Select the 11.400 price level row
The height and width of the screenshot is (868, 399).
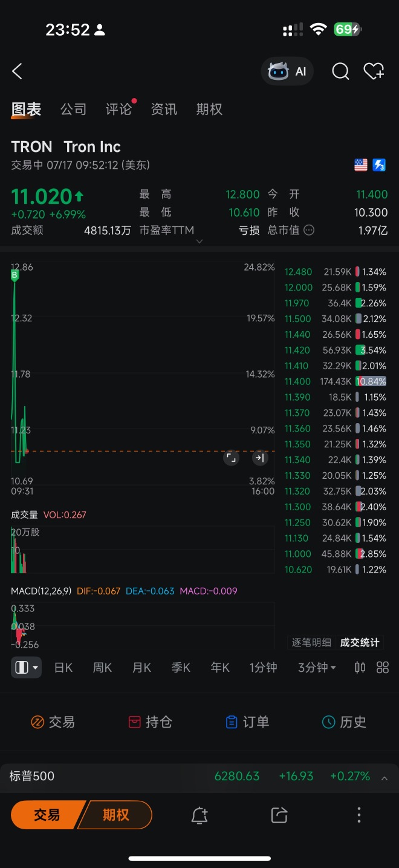click(x=336, y=381)
